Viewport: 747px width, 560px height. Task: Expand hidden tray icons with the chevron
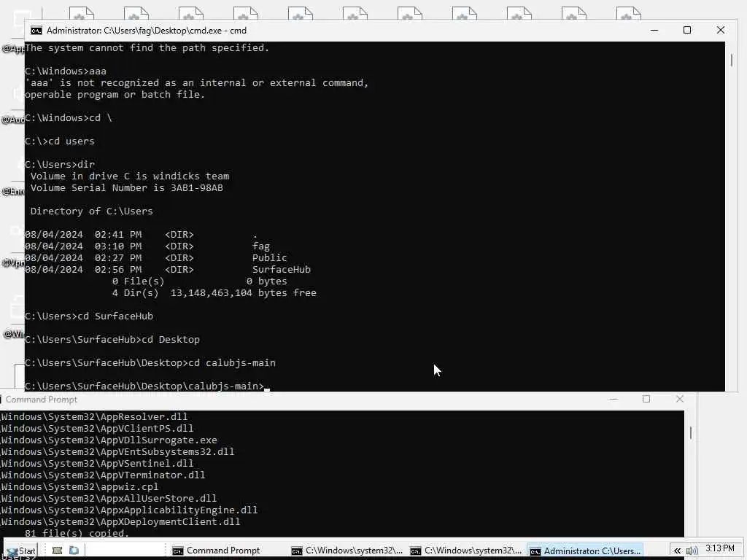point(677,551)
